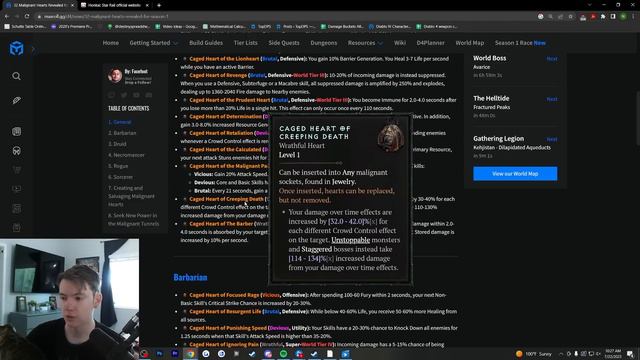Jump to Druid section in contents
Viewport: 640px width, 360px height.
(x=117, y=144)
